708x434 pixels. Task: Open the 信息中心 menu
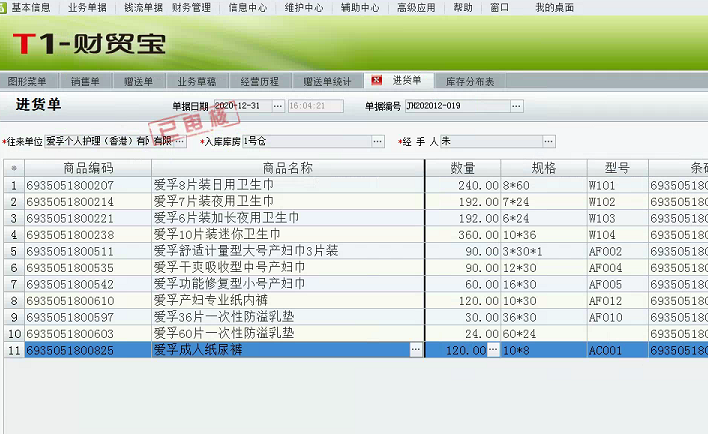(247, 8)
